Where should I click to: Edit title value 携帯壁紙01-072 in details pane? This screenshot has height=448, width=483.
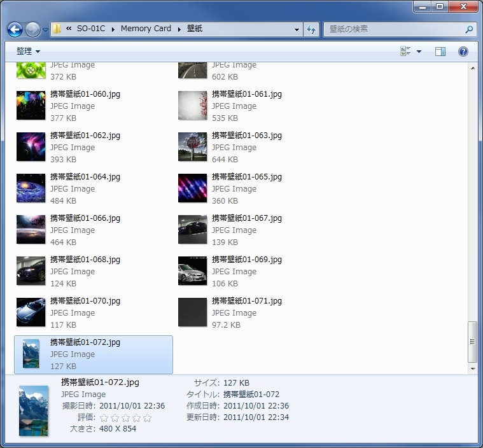(251, 394)
